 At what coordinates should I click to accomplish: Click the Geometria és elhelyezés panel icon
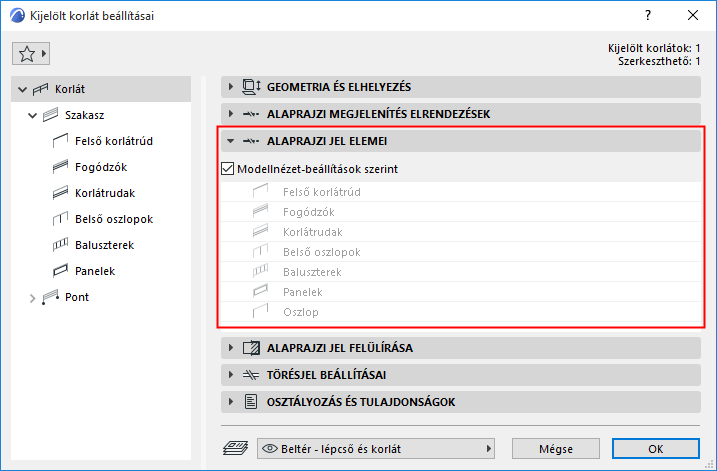251,87
